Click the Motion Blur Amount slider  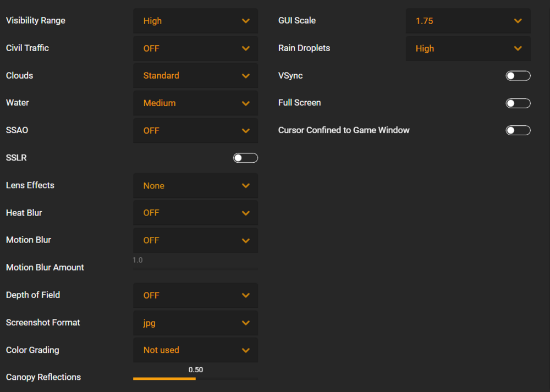195,268
